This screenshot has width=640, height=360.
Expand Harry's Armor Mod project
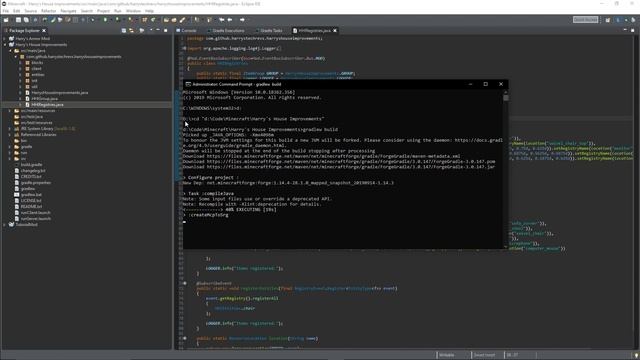coord(5,39)
